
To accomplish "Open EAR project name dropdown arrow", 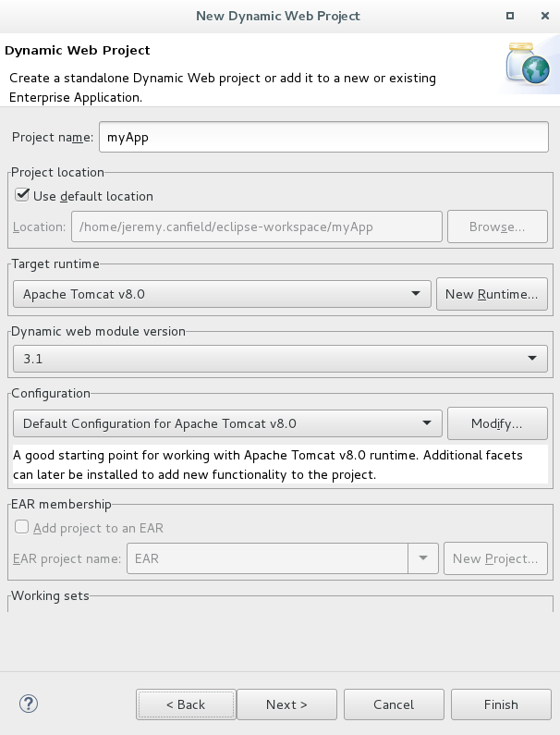I will pyautogui.click(x=423, y=557).
